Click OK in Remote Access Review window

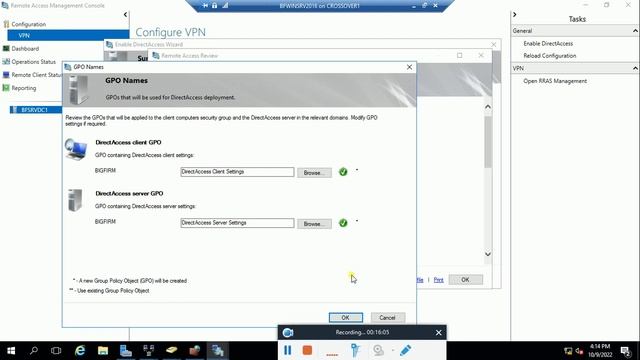465,280
